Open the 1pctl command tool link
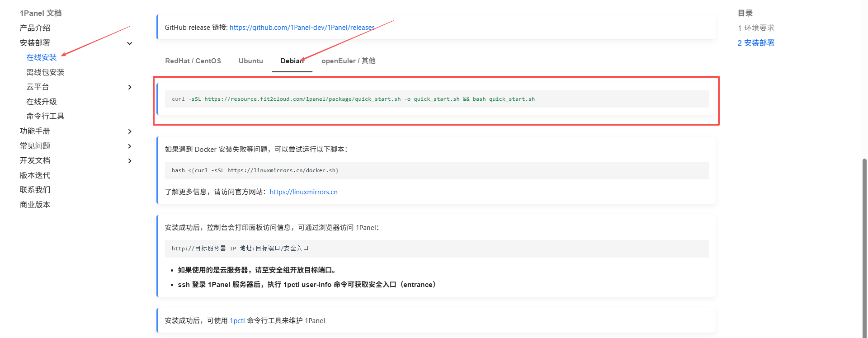Image resolution: width=868 pixels, height=338 pixels. pos(237,321)
